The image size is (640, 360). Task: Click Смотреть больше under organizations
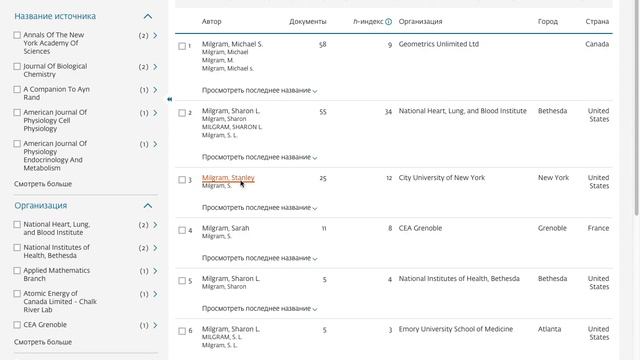(43, 342)
